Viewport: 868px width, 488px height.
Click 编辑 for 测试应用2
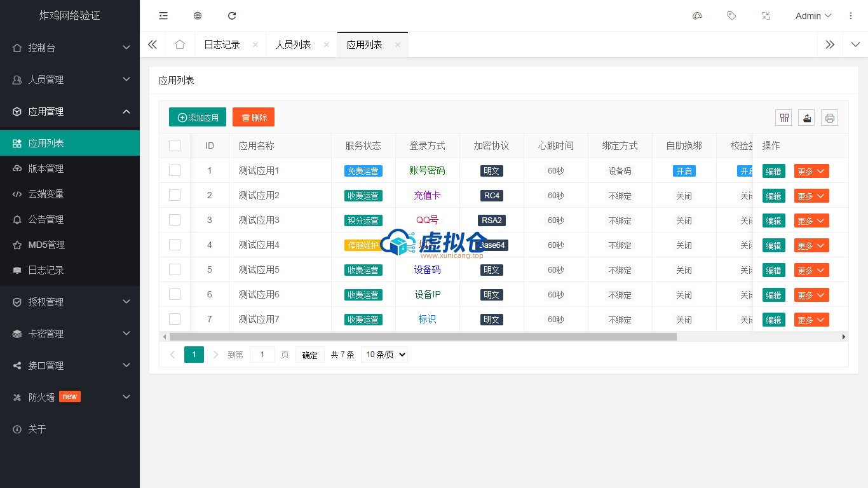[774, 196]
